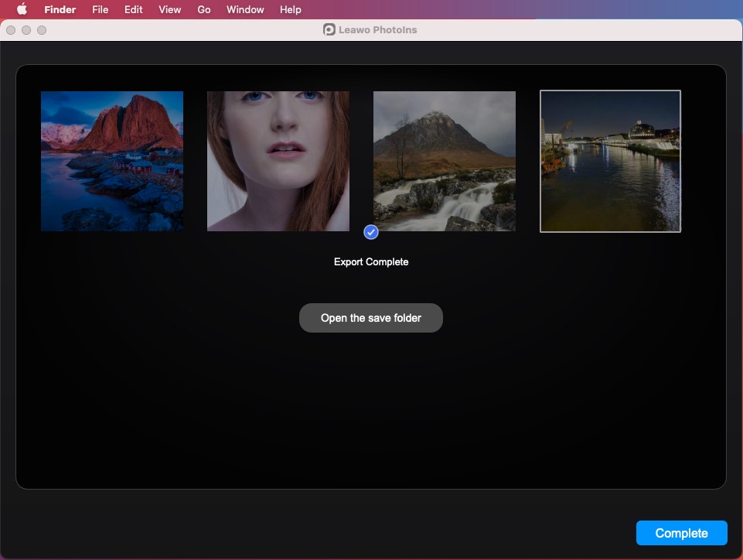Open the File menu

point(100,10)
